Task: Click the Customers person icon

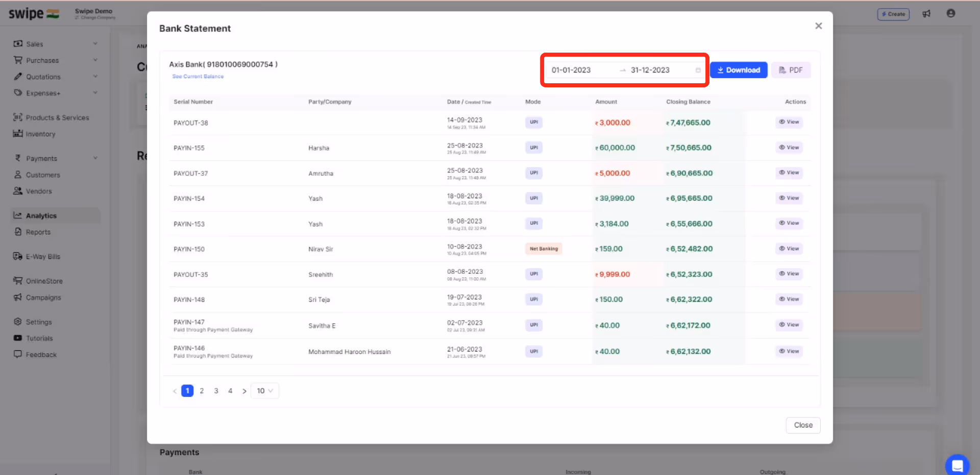Action: click(x=18, y=175)
